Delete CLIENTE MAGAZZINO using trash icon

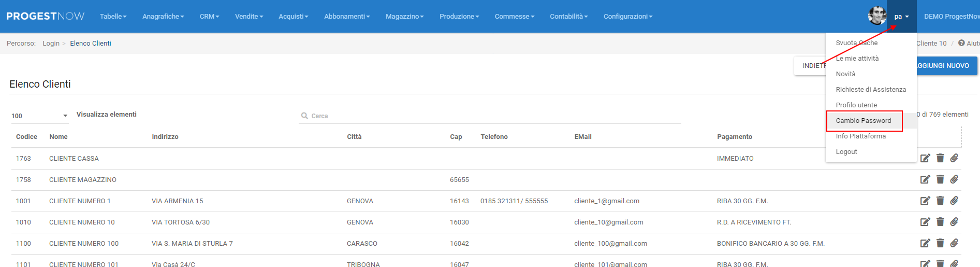tap(940, 179)
